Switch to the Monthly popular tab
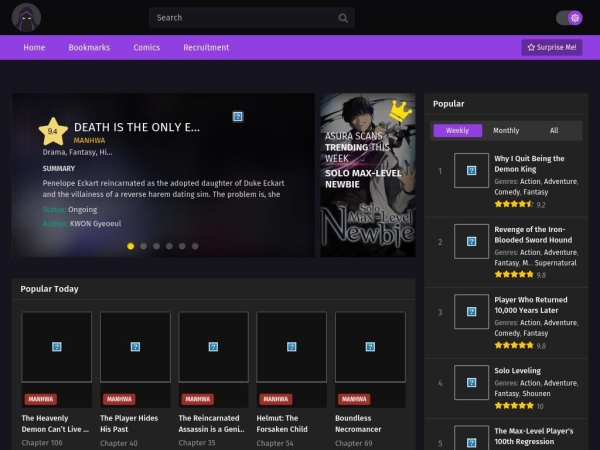The height and width of the screenshot is (450, 600). tap(506, 130)
